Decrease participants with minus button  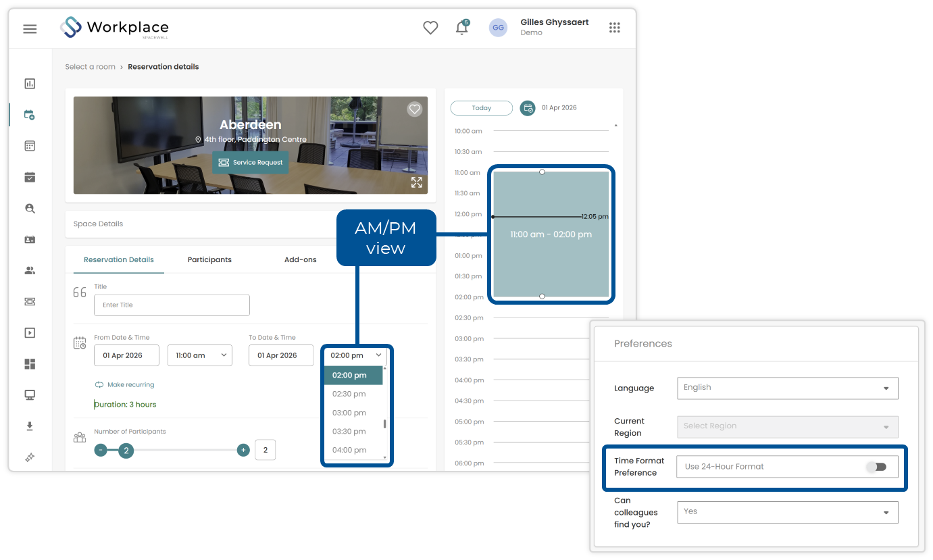click(x=101, y=450)
